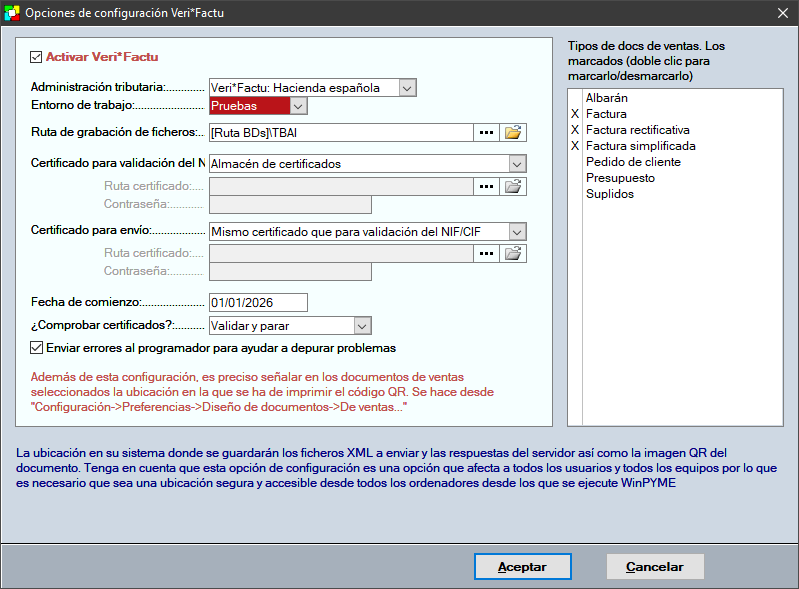The width and height of the screenshot is (799, 589).
Task: Click the X mark next to Factura
Action: click(575, 114)
